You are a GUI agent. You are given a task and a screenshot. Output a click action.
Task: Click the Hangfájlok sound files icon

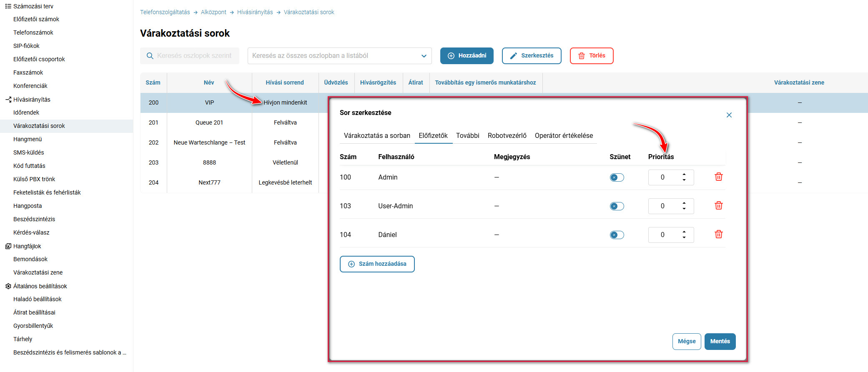click(x=8, y=246)
